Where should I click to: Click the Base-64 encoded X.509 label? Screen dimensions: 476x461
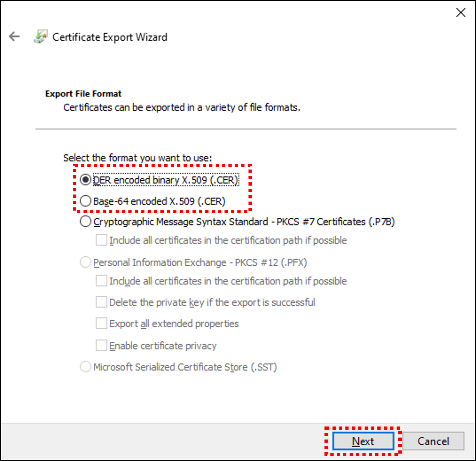159,201
